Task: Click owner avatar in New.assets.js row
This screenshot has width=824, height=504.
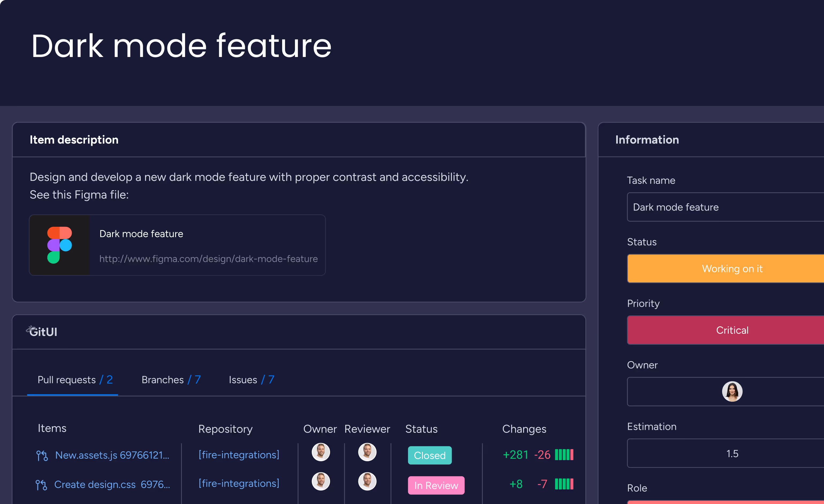Action: coord(321,452)
